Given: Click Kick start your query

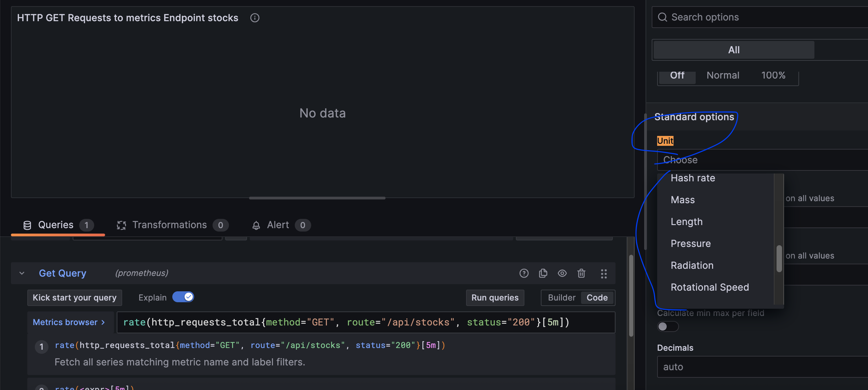Looking at the screenshot, I should click(x=74, y=298).
